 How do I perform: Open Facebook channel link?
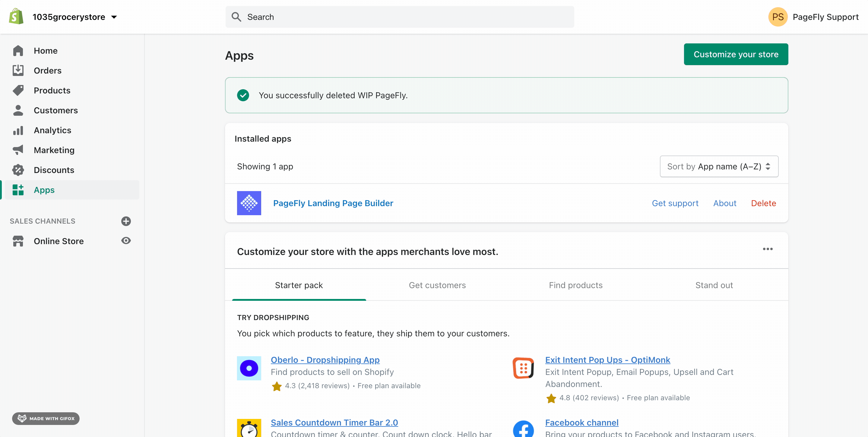(x=581, y=423)
